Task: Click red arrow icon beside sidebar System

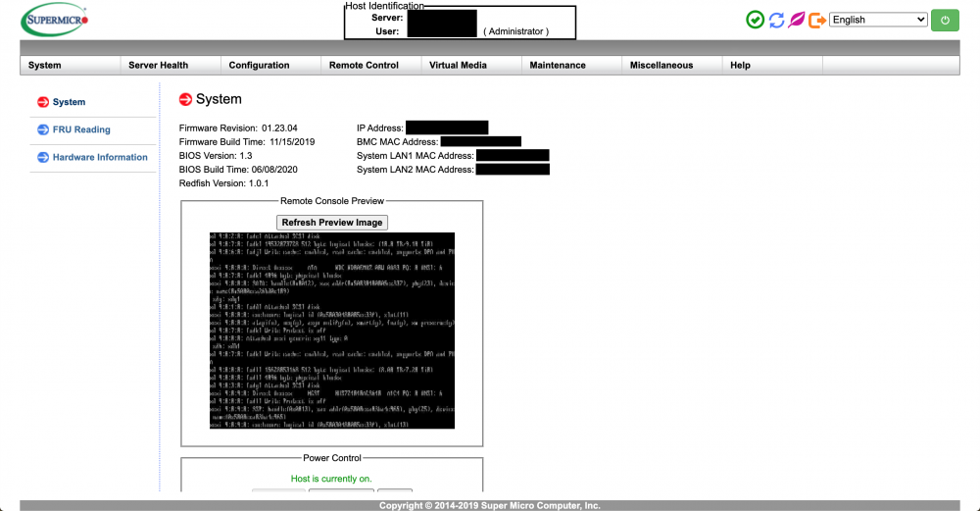Action: pos(42,102)
